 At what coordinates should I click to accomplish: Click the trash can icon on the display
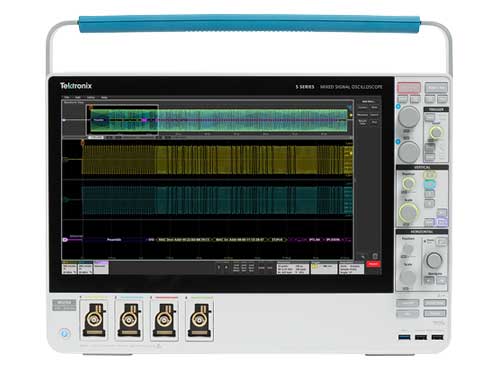coord(375,256)
